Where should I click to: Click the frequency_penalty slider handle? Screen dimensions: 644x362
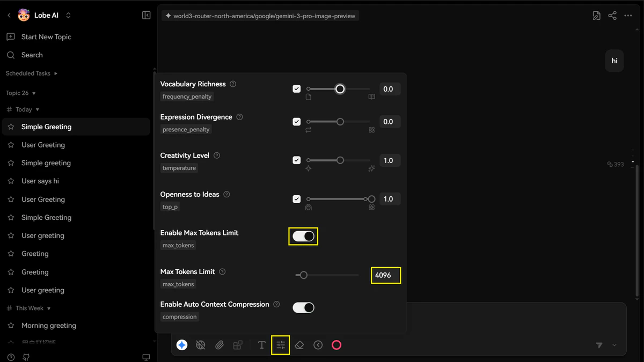pyautogui.click(x=340, y=88)
